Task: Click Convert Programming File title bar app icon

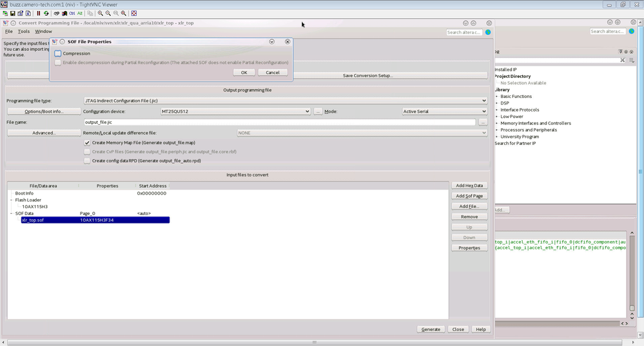Action: (x=5, y=23)
